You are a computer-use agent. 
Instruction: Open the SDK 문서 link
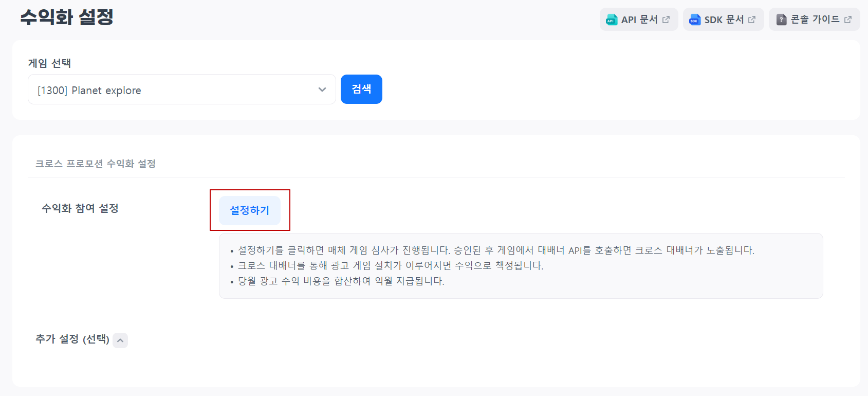(x=723, y=20)
